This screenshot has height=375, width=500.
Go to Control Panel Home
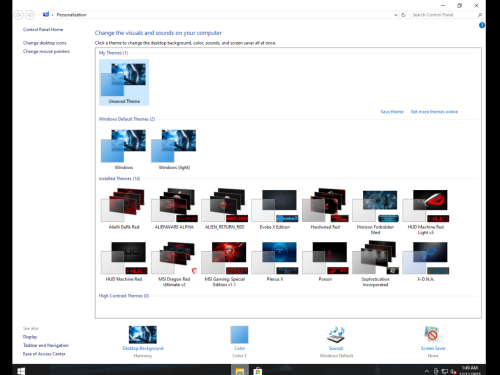43,29
